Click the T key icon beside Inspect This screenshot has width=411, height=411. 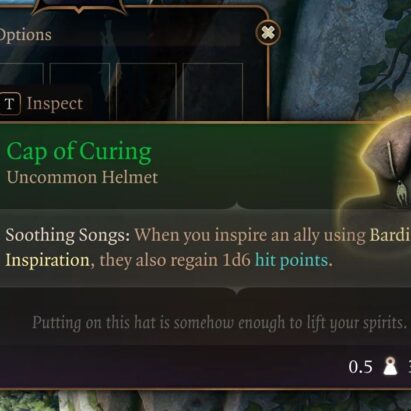(10, 104)
